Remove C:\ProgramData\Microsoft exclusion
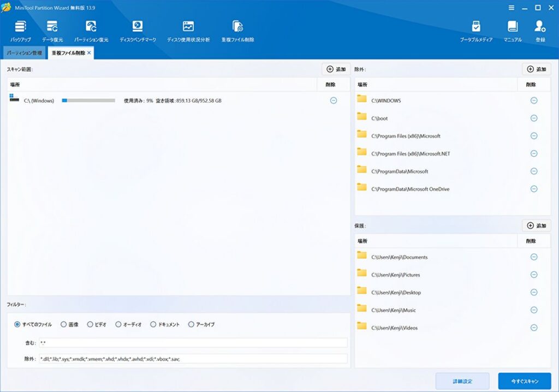Screen dimensions: 559x392 coord(534,171)
